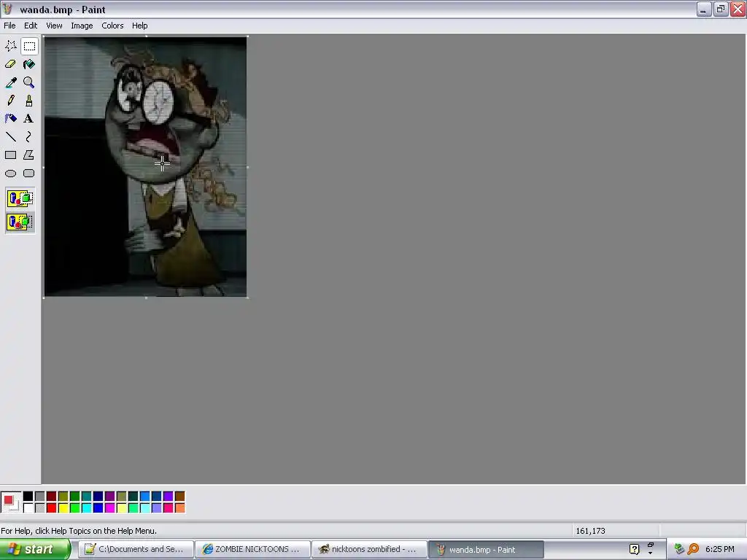Screen dimensions: 747x560
Task: Open the Colors menu
Action: [112, 26]
